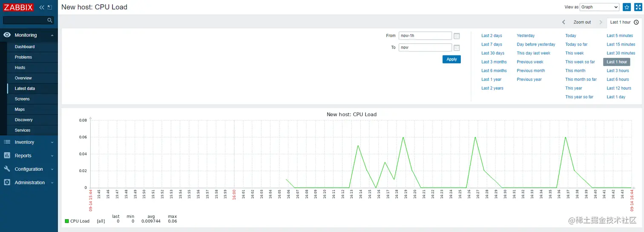Viewport: 644px width, 232px height.
Task: Open the View as Graph dropdown
Action: [599, 7]
